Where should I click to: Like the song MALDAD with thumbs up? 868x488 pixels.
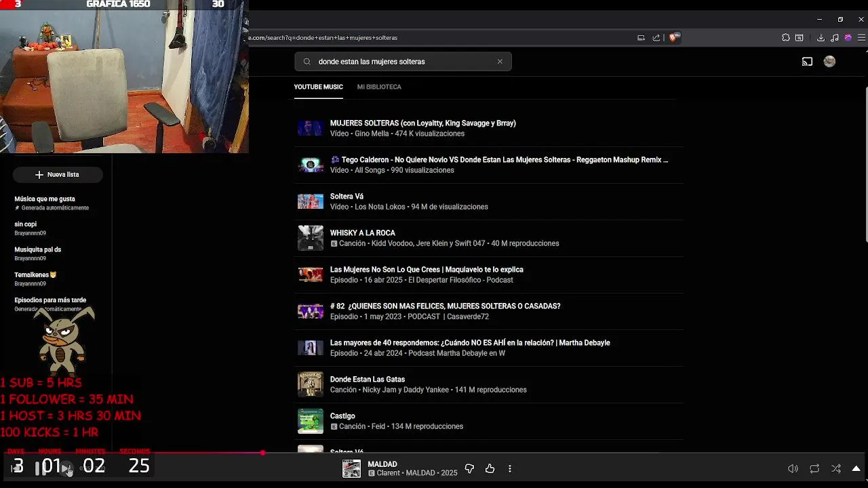coord(490,468)
